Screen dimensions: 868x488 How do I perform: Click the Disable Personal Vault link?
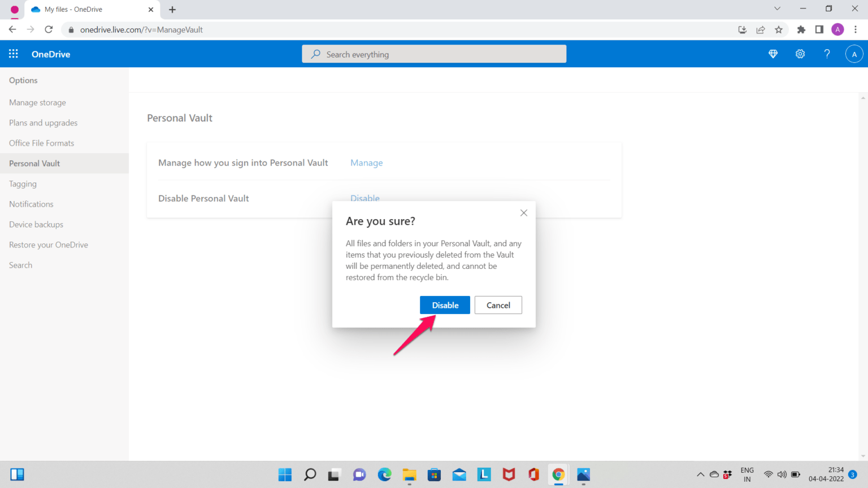(x=364, y=198)
